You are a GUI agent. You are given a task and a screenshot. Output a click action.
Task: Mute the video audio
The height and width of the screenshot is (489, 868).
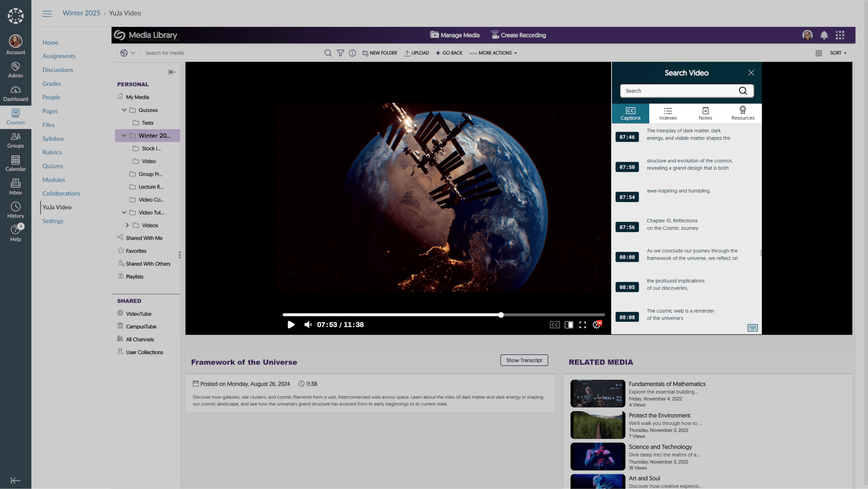pos(308,325)
